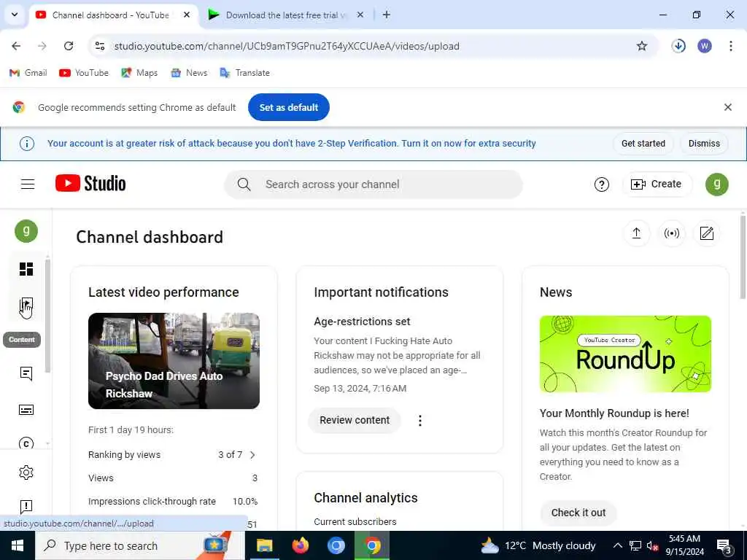Screen dimensions: 747x560
Task: Open notification more options menu
Action: click(419, 421)
